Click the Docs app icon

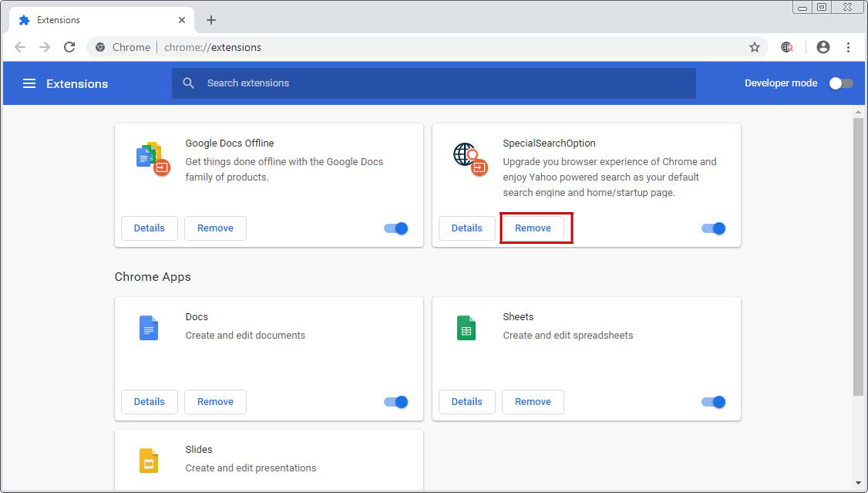[148, 328]
